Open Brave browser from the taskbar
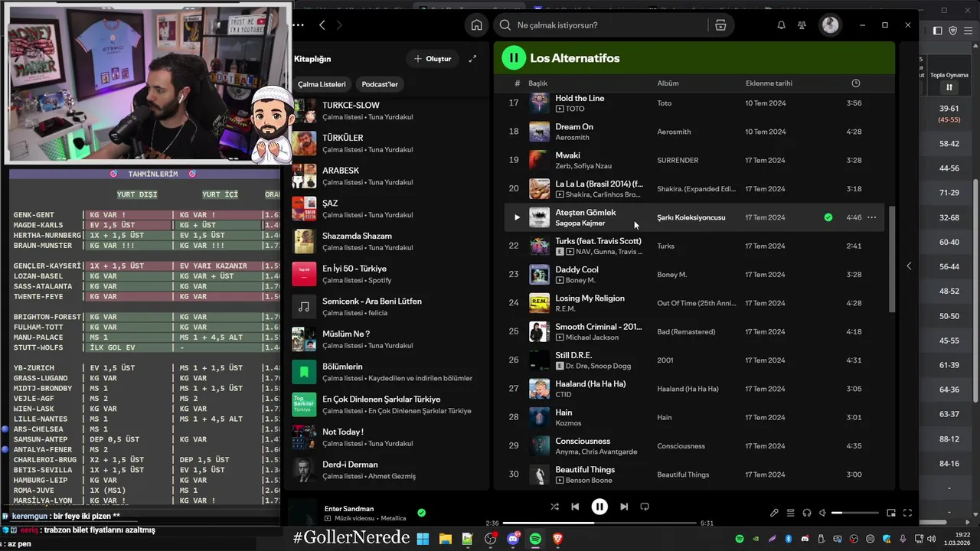980x551 pixels. tap(557, 539)
